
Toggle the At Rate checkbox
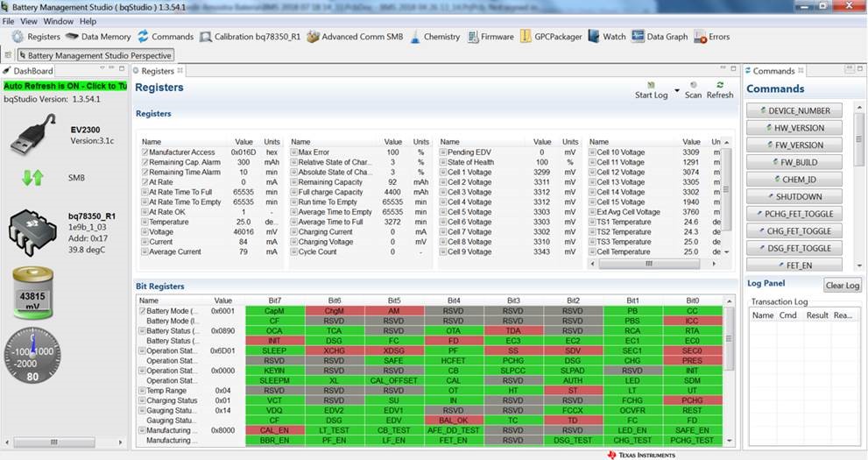click(x=145, y=182)
